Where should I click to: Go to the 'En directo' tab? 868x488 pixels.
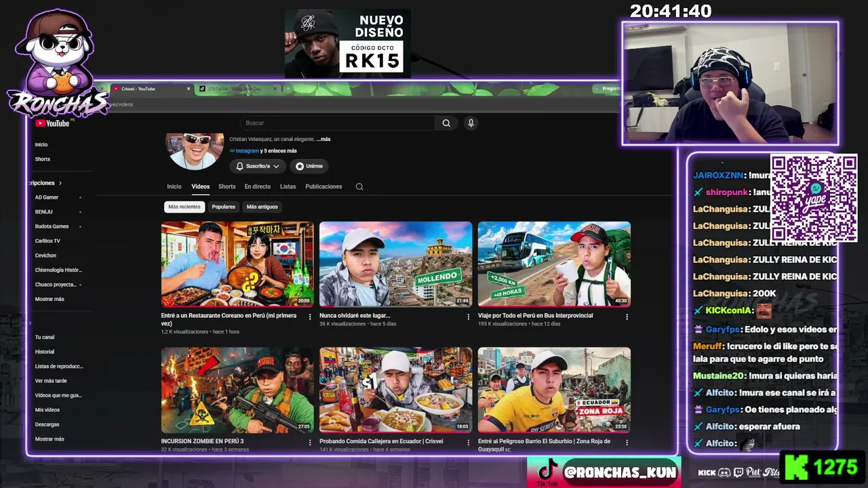tap(258, 186)
